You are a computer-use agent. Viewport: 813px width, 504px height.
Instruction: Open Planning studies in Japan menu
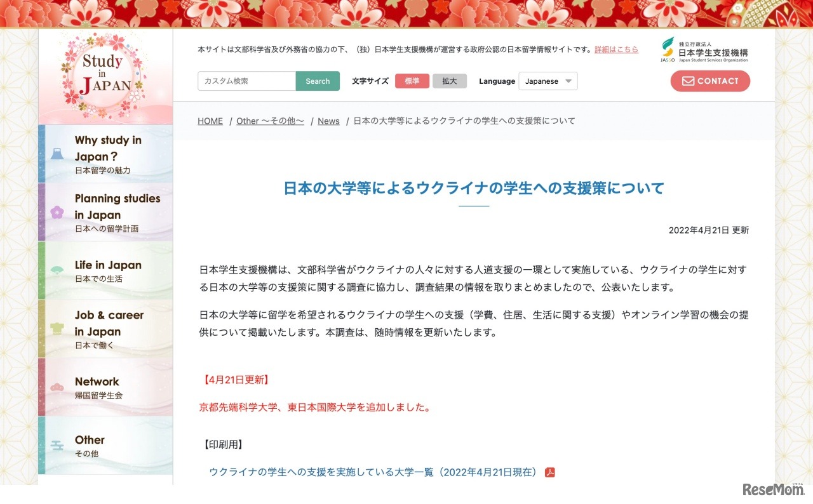pos(105,212)
